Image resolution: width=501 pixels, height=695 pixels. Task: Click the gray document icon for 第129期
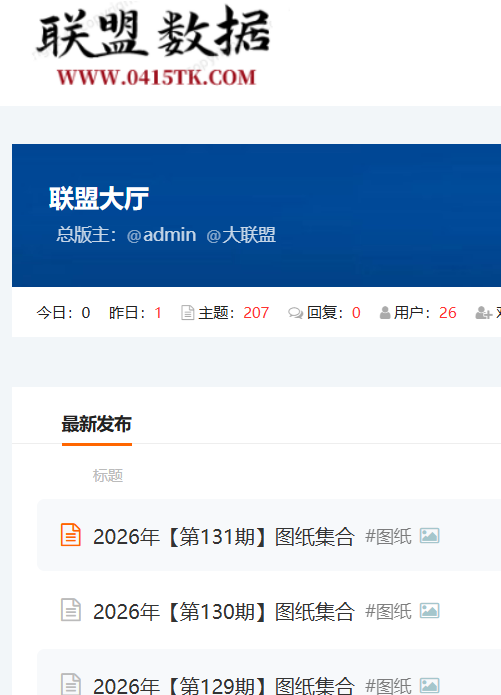71,684
